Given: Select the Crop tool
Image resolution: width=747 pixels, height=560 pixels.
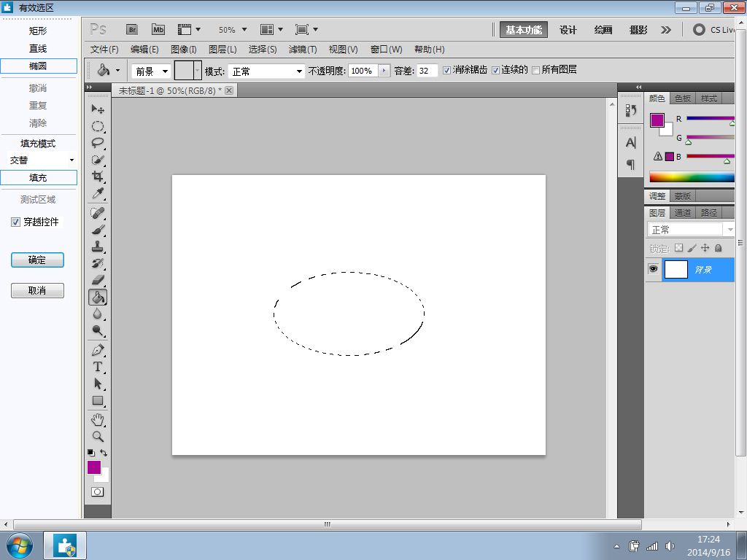Looking at the screenshot, I should [x=97, y=176].
